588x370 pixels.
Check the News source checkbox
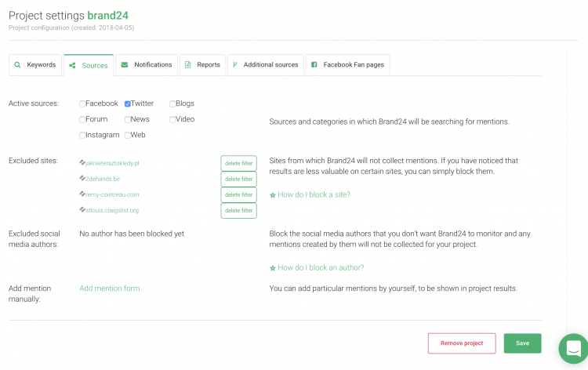pyautogui.click(x=128, y=120)
